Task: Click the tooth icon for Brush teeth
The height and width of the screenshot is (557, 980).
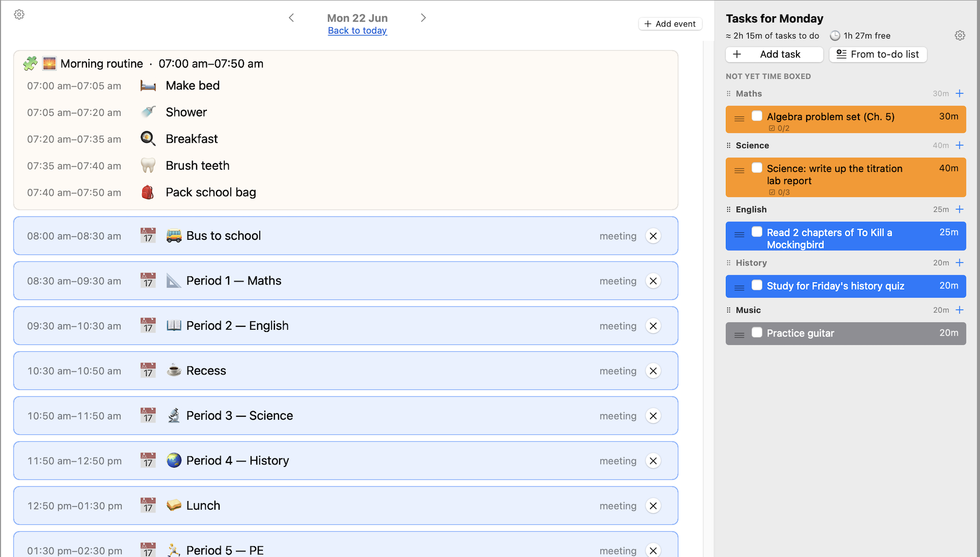Action: coord(148,166)
